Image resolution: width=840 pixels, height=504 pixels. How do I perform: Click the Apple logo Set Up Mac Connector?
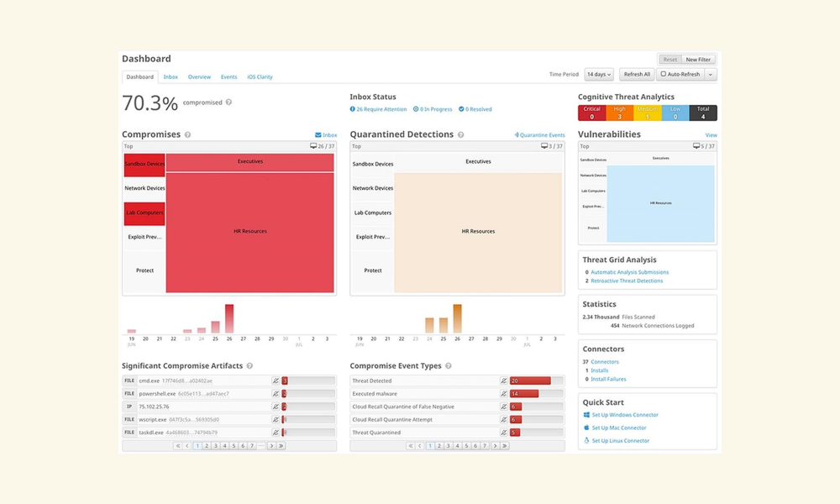(586, 428)
